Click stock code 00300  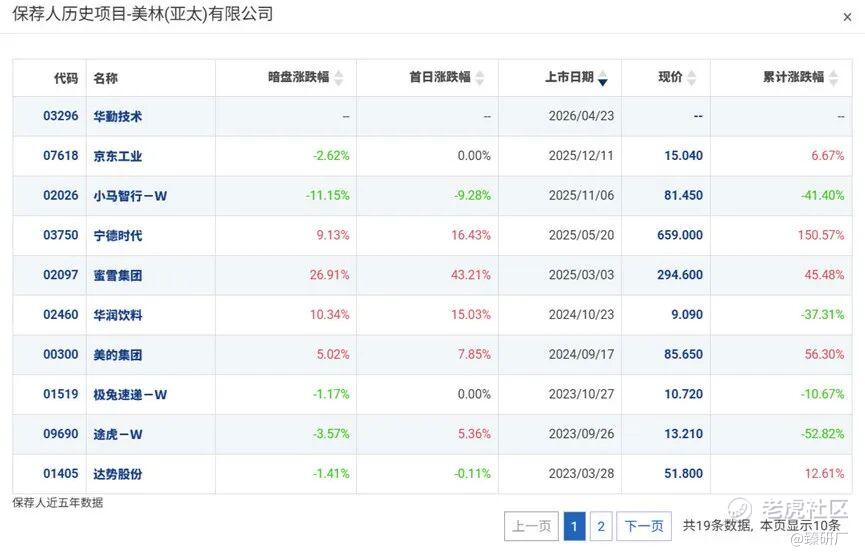click(x=61, y=354)
